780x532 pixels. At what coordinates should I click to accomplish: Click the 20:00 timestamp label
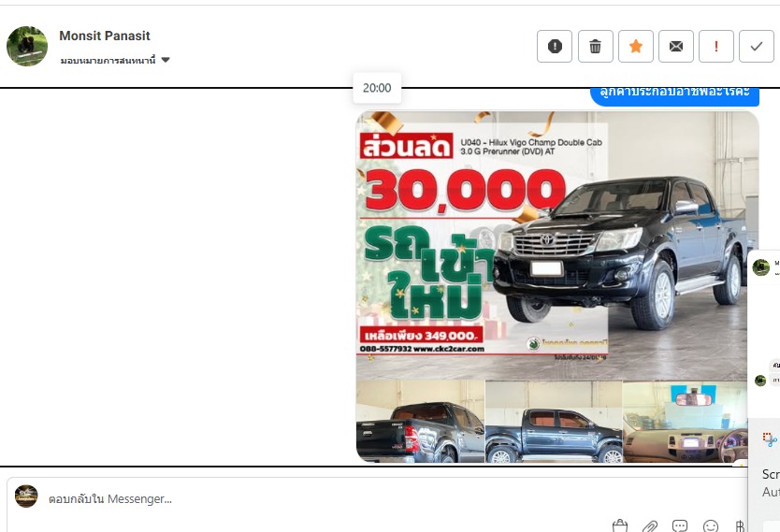click(x=377, y=88)
